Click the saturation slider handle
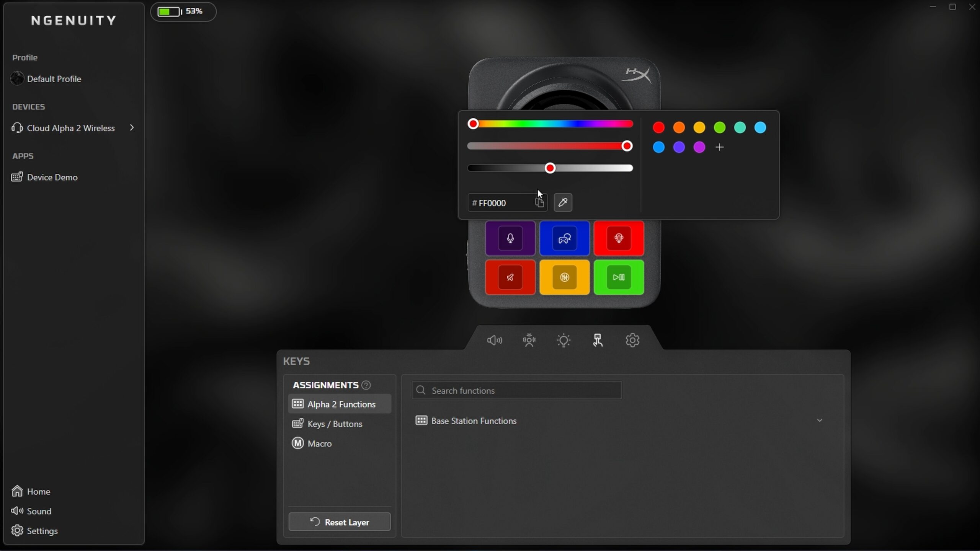The image size is (980, 551). pos(627,146)
